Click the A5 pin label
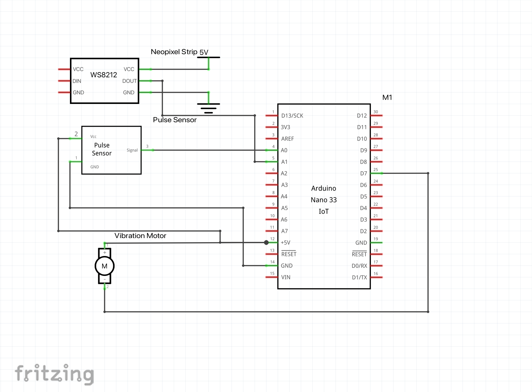Screen dimensions: 532x392 tap(284, 208)
